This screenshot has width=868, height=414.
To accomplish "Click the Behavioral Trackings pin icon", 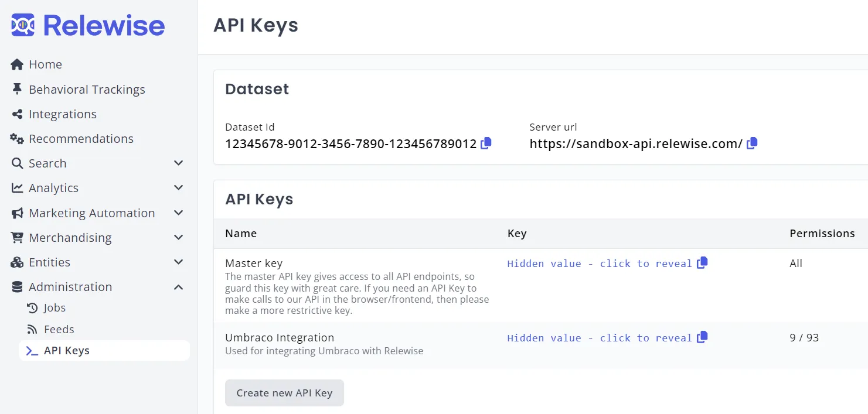I will pyautogui.click(x=17, y=90).
